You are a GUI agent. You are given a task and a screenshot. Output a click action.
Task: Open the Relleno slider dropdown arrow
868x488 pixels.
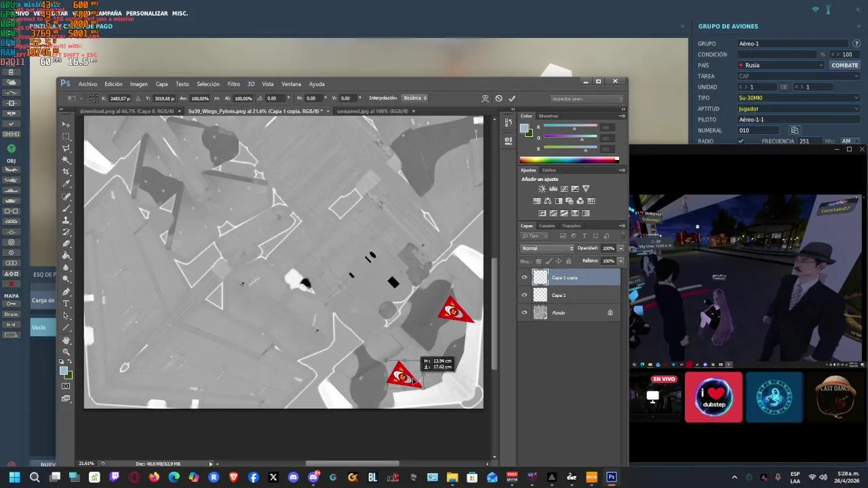pyautogui.click(x=620, y=261)
